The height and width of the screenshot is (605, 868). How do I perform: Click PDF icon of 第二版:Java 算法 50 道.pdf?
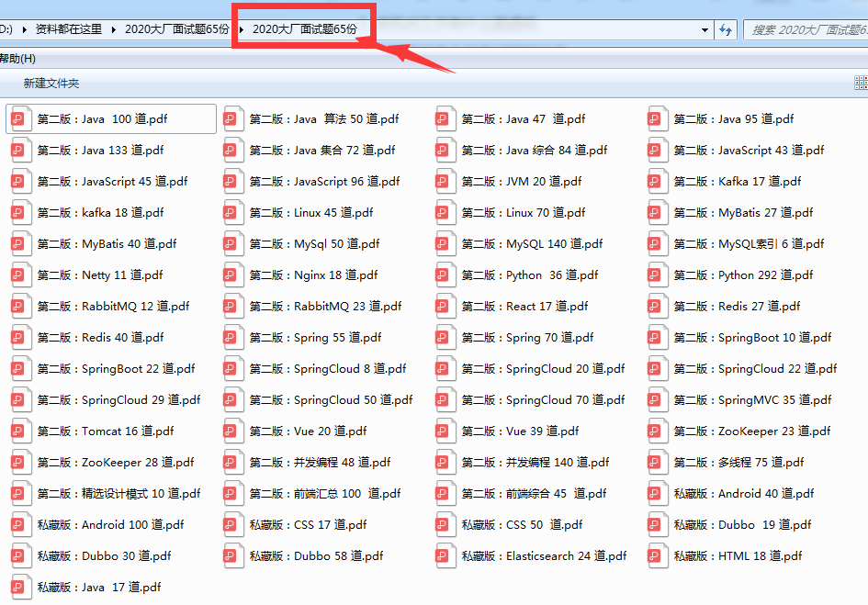coord(232,119)
